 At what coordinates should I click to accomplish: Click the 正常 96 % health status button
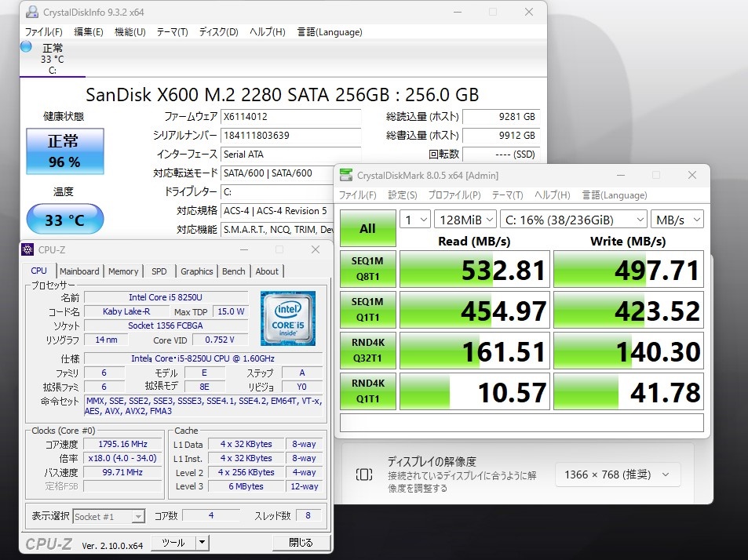65,151
